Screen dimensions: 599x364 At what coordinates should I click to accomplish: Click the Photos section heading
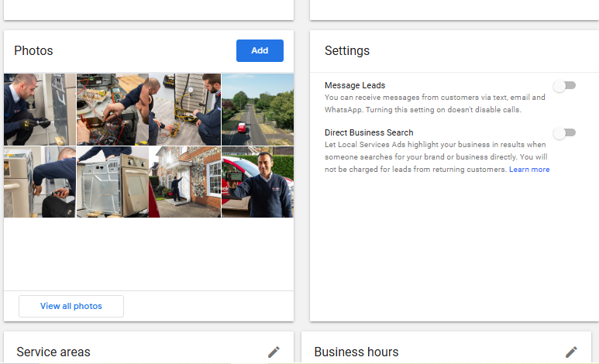point(33,51)
